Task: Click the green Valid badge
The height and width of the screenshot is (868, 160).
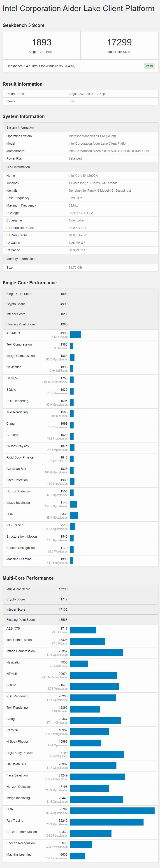Action: click(149, 66)
